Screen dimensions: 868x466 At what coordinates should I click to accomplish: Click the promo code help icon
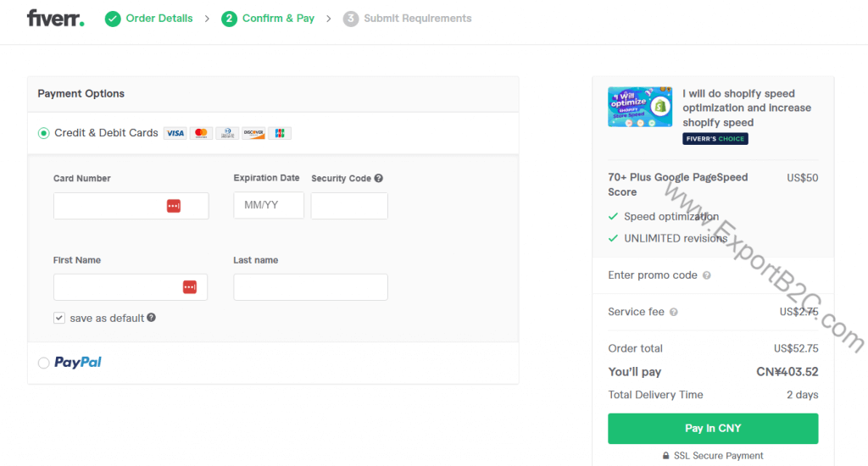point(707,275)
